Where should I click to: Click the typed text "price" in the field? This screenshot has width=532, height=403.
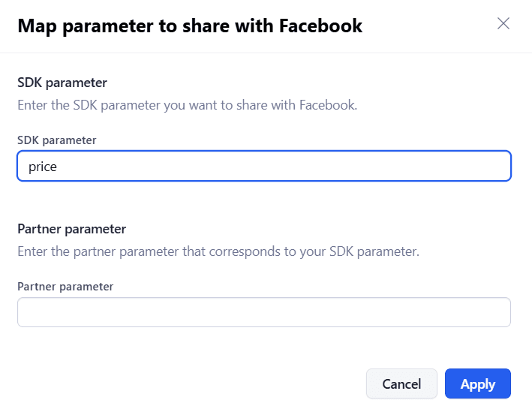coord(43,167)
